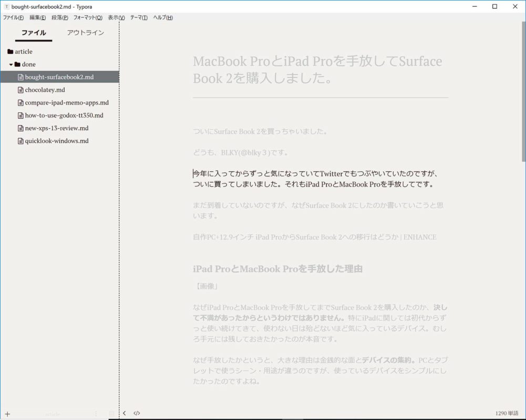
Task: Click the 1290 単語 word count
Action: 507,413
